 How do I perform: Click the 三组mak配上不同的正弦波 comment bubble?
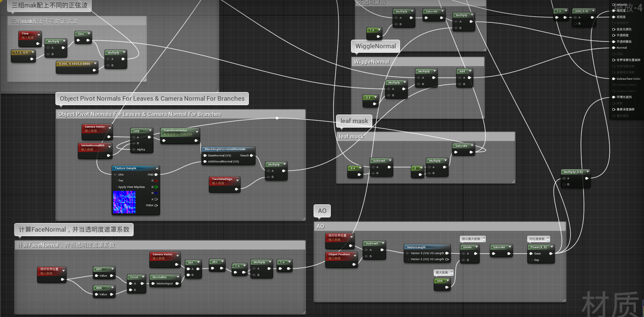click(x=49, y=5)
